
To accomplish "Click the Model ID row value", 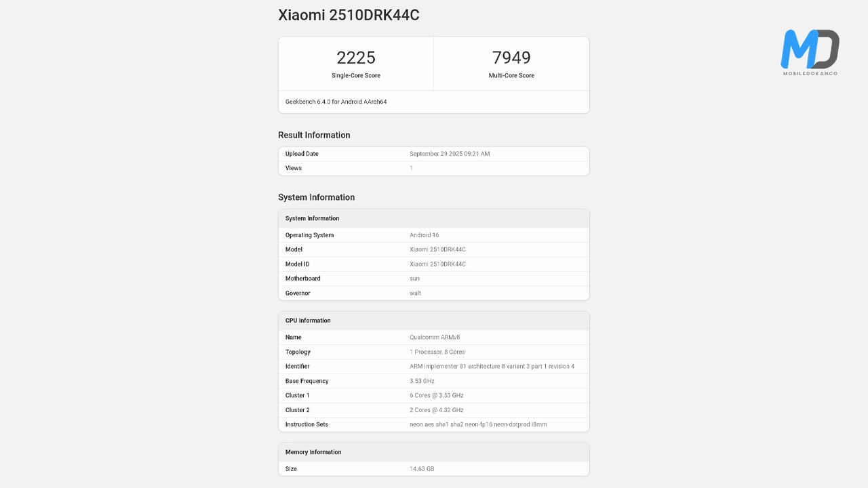I will pos(437,264).
